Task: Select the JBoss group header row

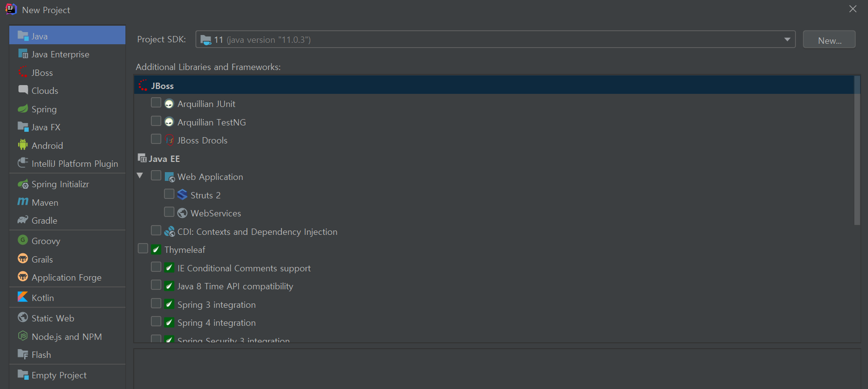Action: click(x=494, y=85)
